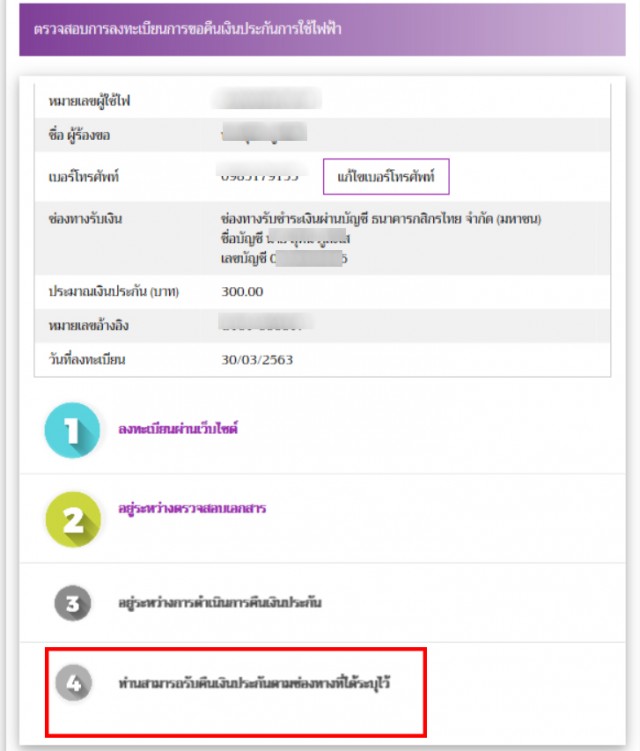Open the อยู่ระหว่างตรวจสอบเอกสาร step link

pos(192,508)
